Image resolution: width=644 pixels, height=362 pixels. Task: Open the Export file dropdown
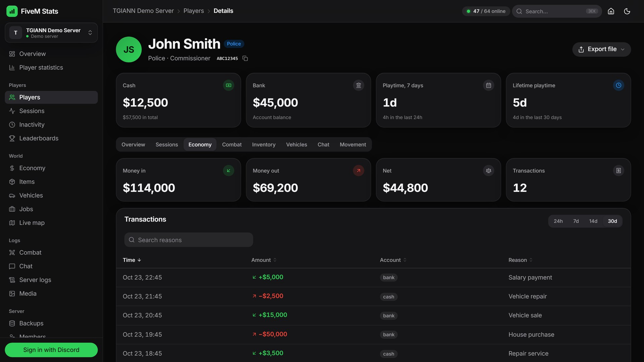pyautogui.click(x=601, y=49)
